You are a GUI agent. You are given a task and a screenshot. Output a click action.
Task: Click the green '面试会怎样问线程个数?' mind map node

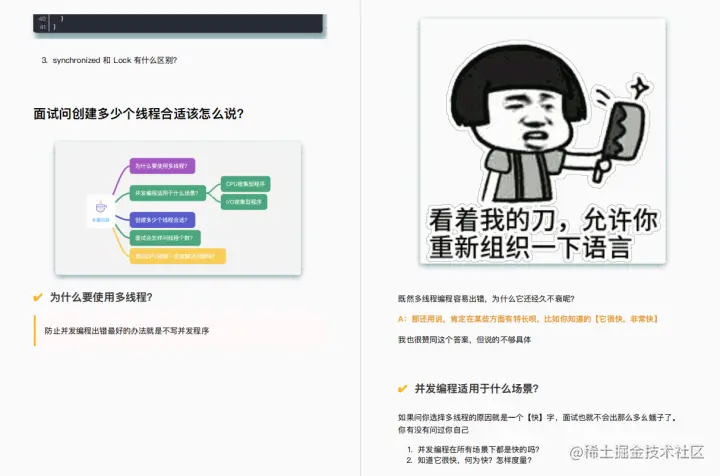coord(165,238)
